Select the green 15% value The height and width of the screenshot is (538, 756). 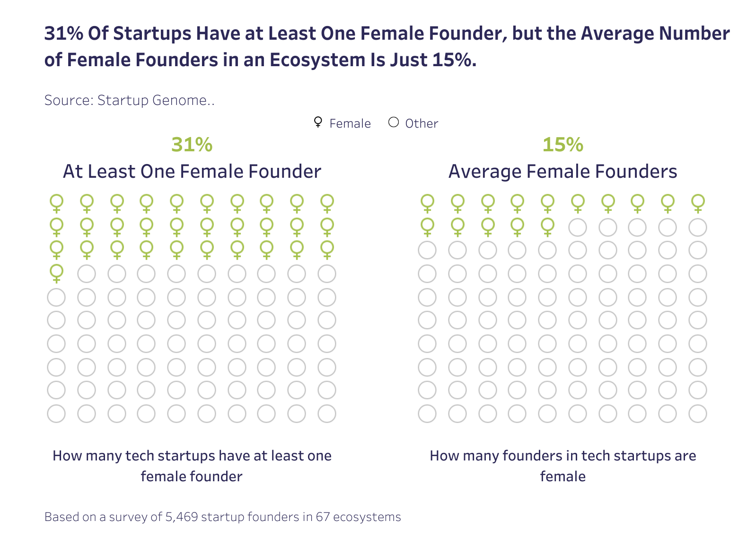tap(563, 145)
